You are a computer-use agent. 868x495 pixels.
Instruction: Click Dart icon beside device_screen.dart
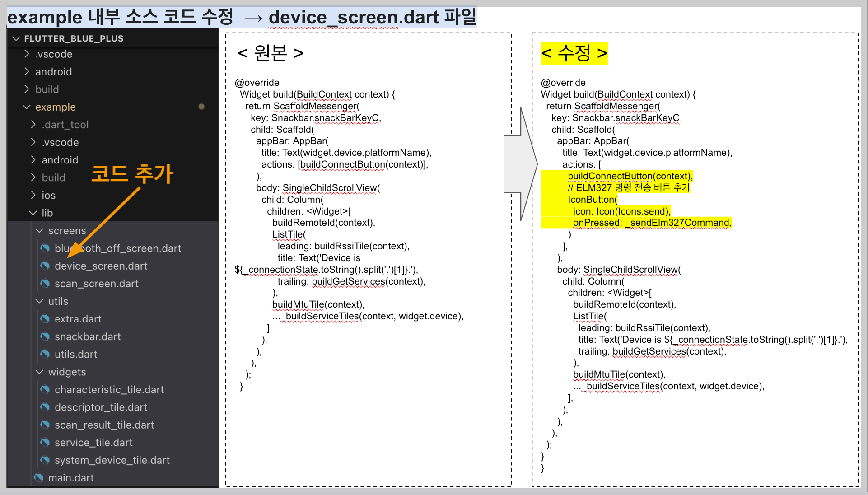click(x=45, y=266)
